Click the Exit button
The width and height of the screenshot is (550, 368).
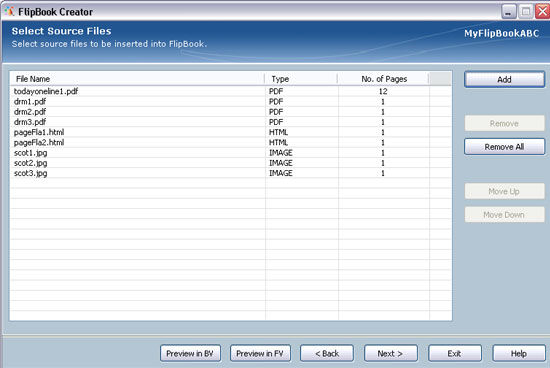[455, 353]
